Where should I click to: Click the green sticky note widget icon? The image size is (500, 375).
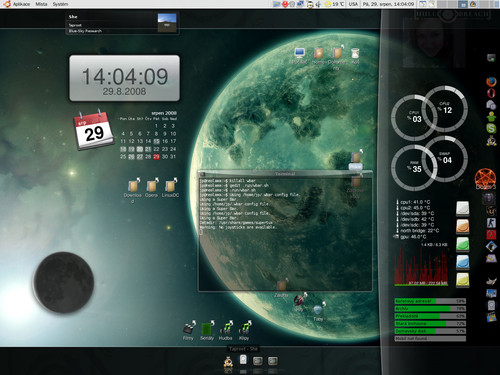[463, 244]
